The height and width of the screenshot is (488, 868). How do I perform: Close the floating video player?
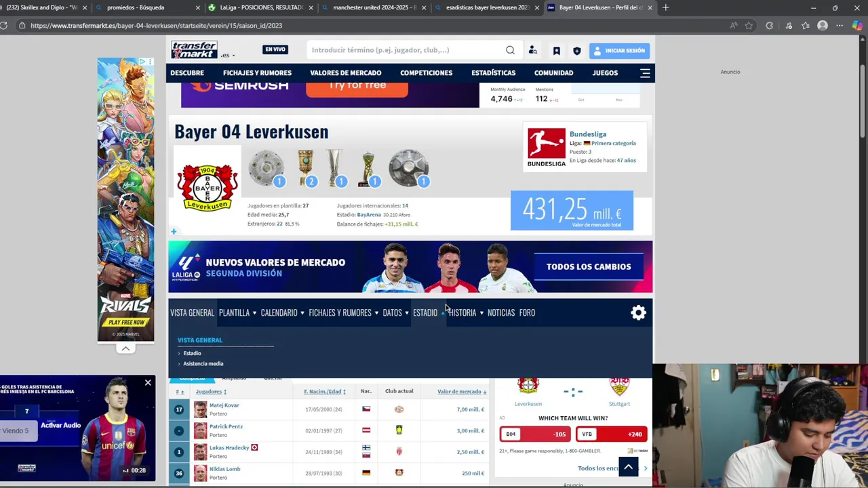coord(148,383)
